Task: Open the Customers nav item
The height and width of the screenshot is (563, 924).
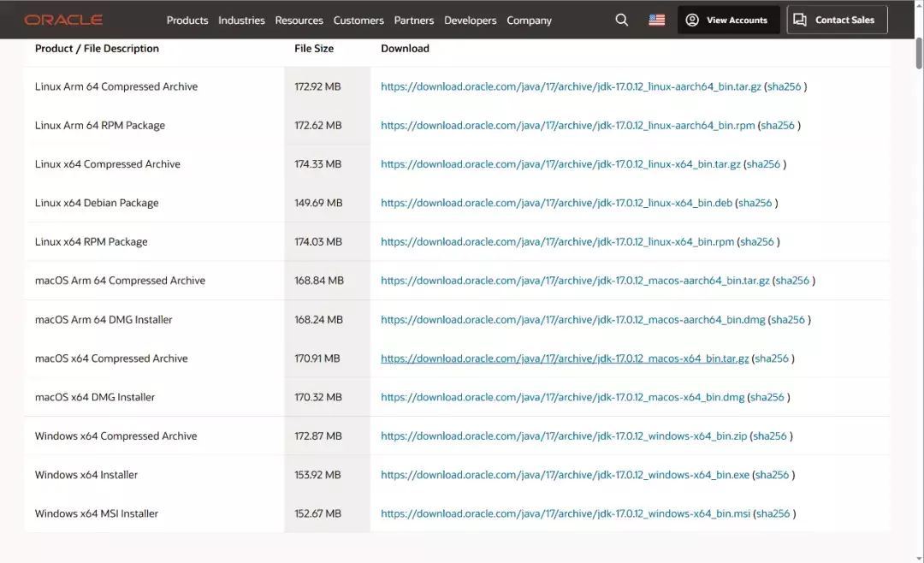Action: (x=358, y=21)
